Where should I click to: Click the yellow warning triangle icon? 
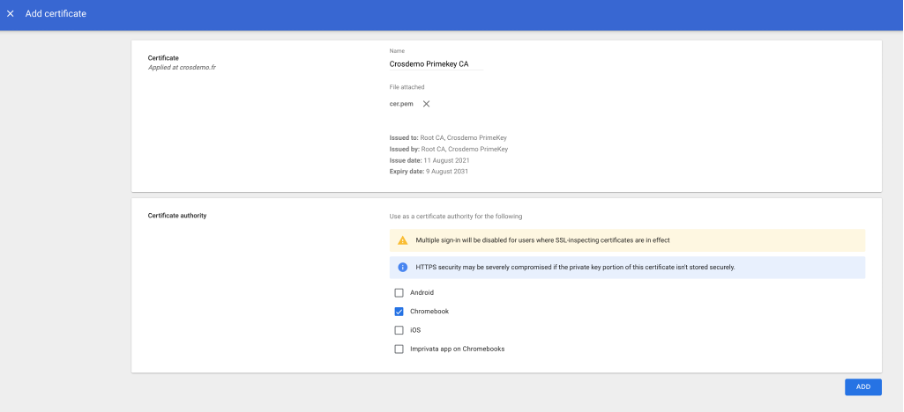[402, 240]
